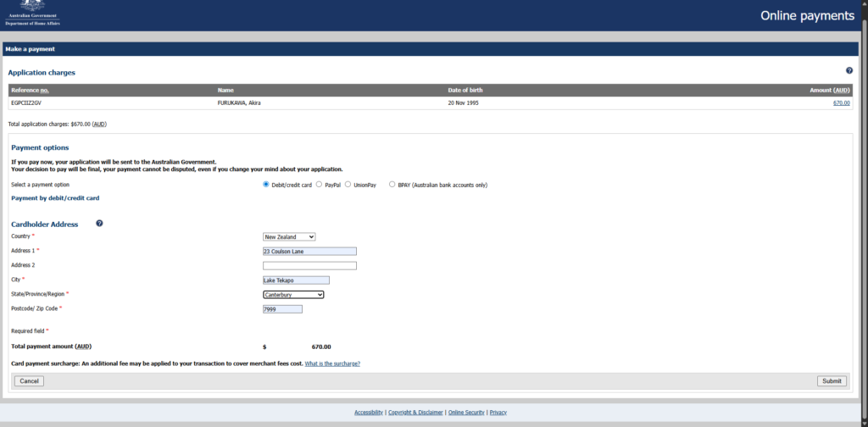868x427 pixels.
Task: Select the Debit/credit card payment option
Action: pyautogui.click(x=266, y=185)
